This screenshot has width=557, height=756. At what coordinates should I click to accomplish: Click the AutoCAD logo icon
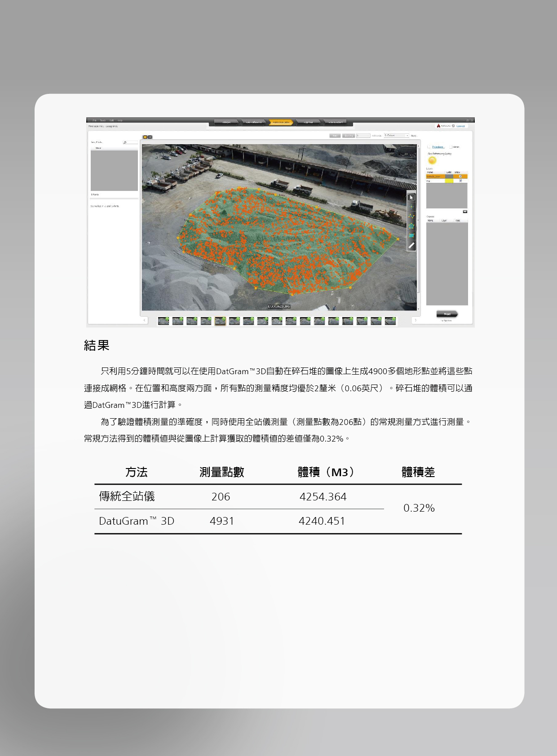pos(439,126)
